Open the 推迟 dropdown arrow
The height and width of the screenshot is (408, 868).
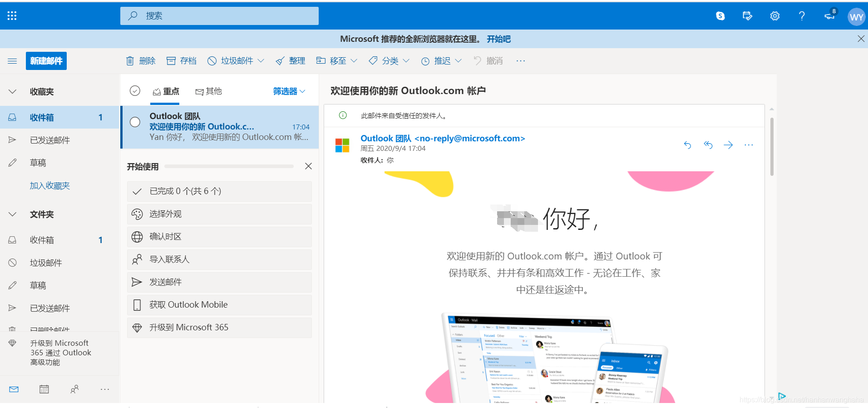459,61
